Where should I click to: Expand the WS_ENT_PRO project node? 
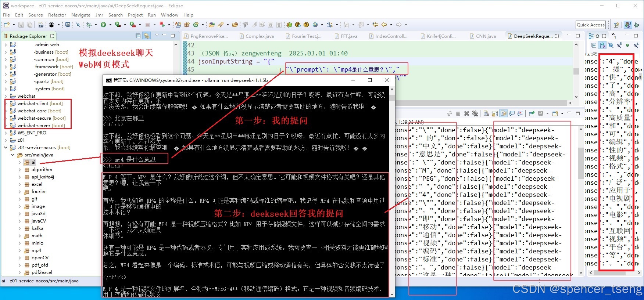tap(6, 133)
